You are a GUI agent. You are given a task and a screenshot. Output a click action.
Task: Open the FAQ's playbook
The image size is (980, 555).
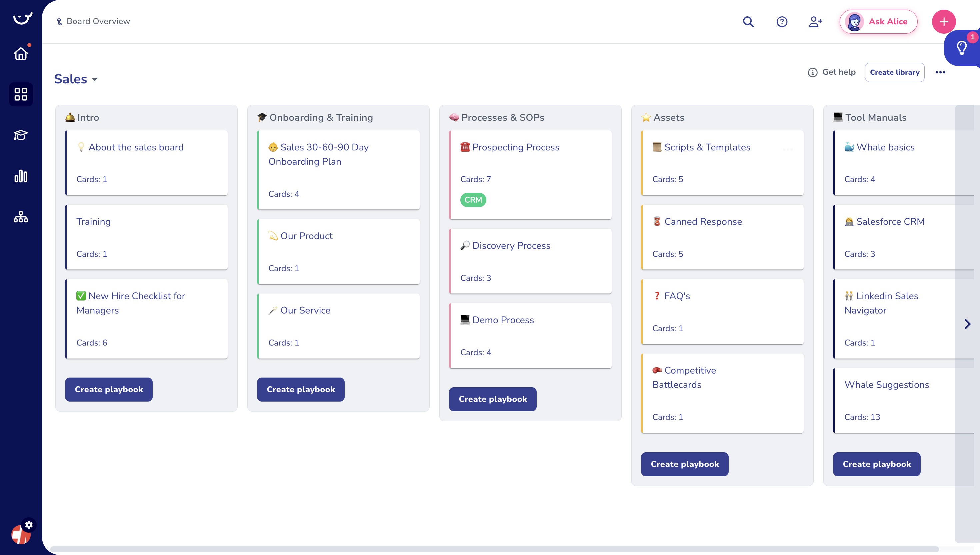pos(723,312)
